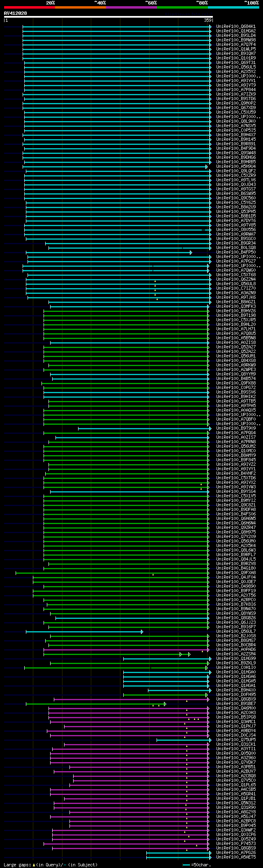Open hit UniRef100_Q101R9
The width and height of the screenshot is (263, 868).
236,58
